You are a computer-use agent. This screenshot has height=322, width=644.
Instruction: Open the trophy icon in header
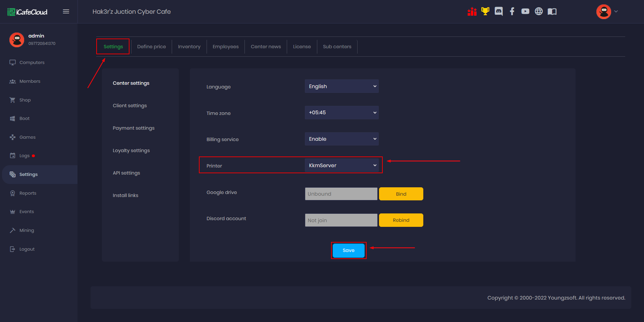[485, 11]
